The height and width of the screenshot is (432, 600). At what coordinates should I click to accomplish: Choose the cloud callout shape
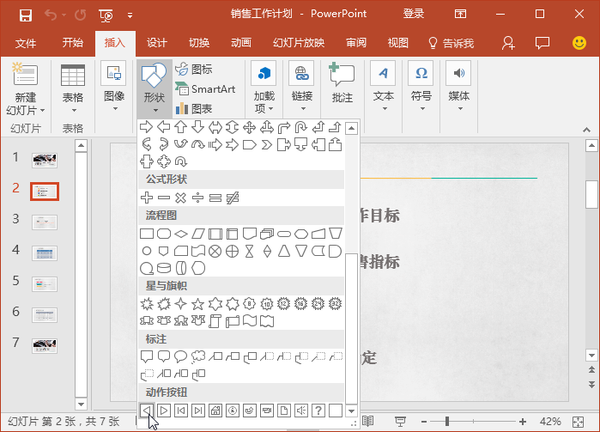pyautogui.click(x=198, y=356)
